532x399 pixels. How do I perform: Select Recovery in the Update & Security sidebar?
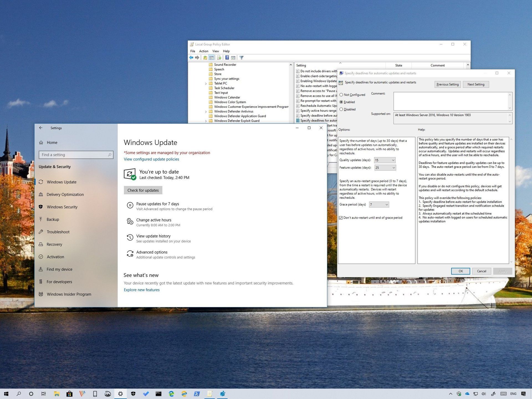tap(54, 244)
